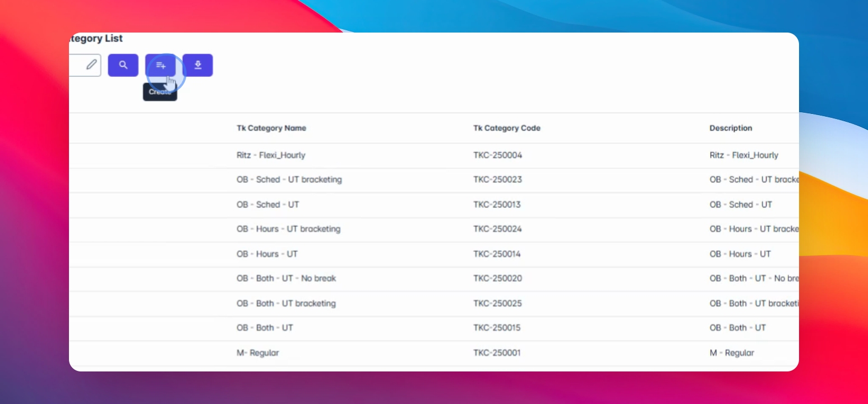The width and height of the screenshot is (868, 404).
Task: Click code TKC-250004
Action: pos(497,155)
